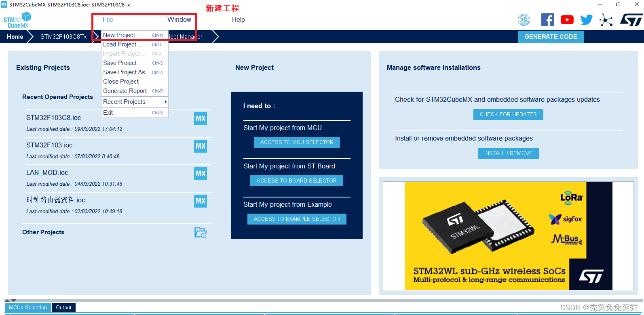
Task: Expand Recent Projects submenu
Action: 135,102
